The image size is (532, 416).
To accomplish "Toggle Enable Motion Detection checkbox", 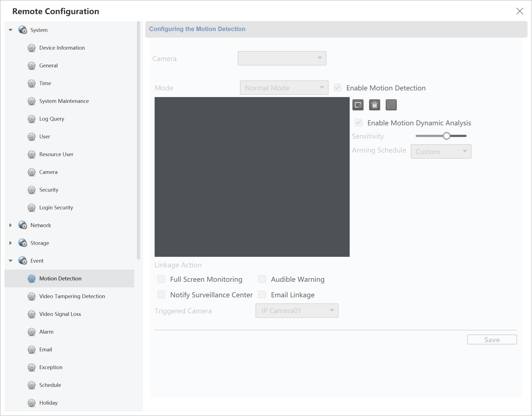I will coord(337,88).
